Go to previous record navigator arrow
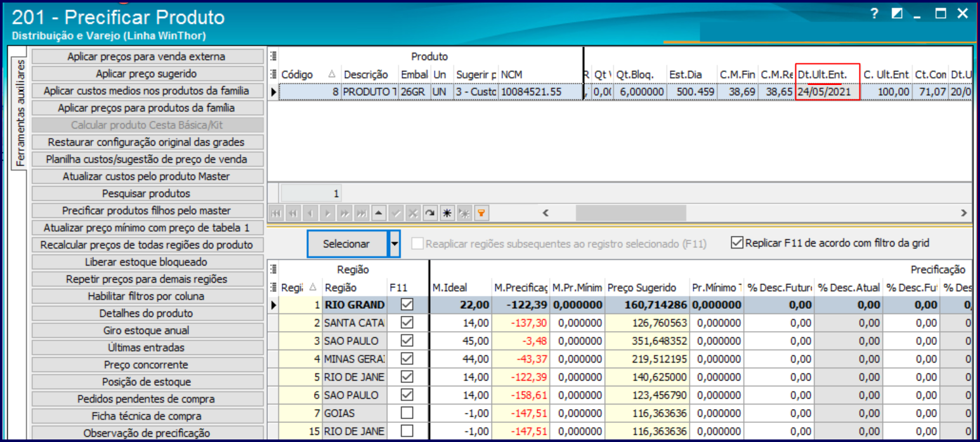 [x=311, y=213]
